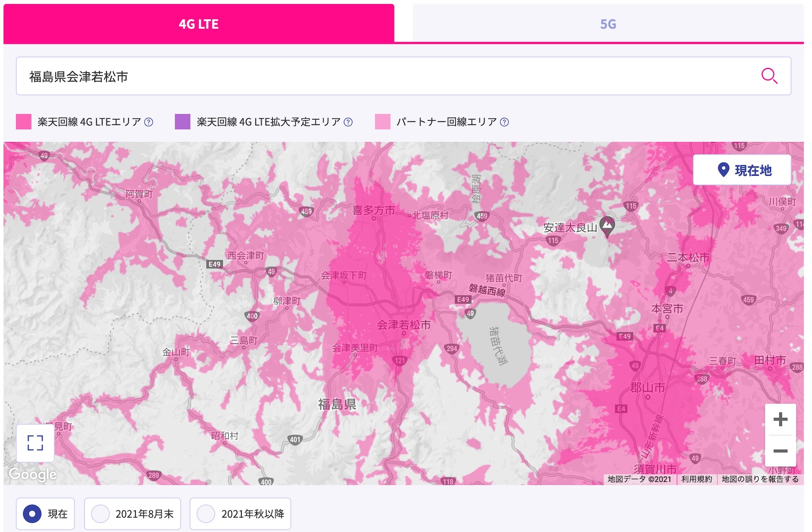Open the 利用規約 link
This screenshot has height=532, width=812.
[696, 479]
